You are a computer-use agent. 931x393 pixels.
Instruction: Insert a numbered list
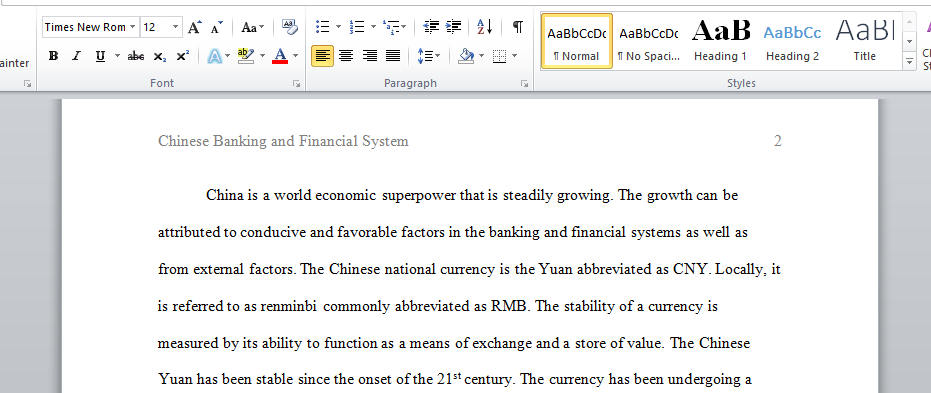click(357, 27)
